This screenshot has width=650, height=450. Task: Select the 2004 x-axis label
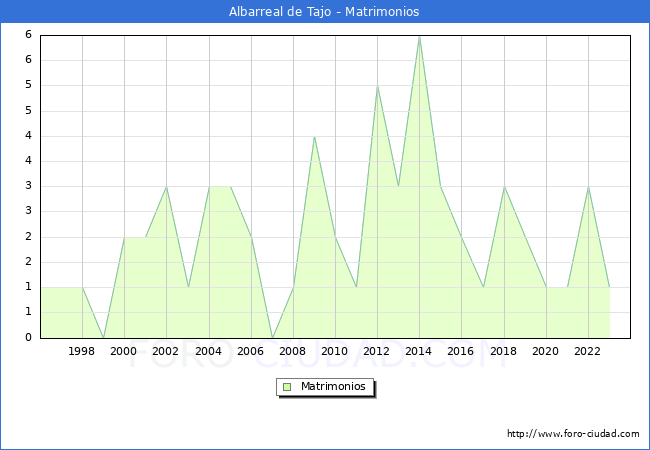209,351
